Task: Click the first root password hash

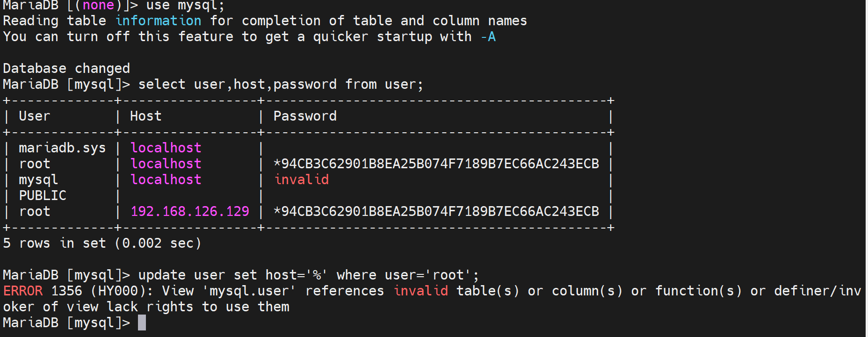Action: pos(436,164)
